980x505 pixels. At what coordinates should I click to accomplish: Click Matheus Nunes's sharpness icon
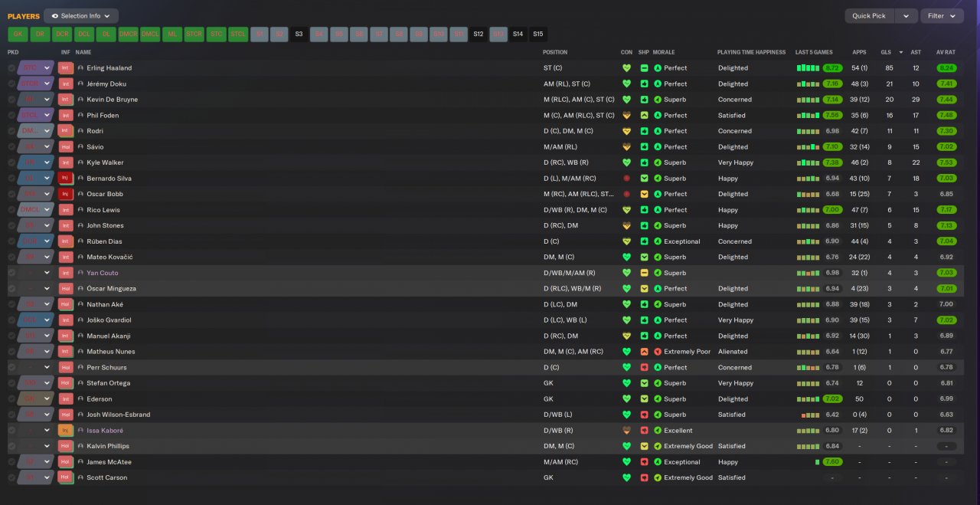point(645,352)
